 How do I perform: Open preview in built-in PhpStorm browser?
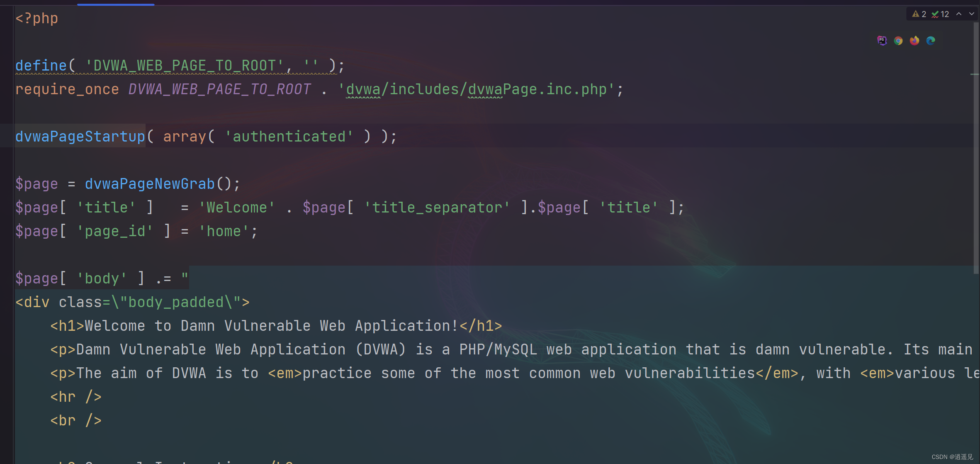[882, 40]
